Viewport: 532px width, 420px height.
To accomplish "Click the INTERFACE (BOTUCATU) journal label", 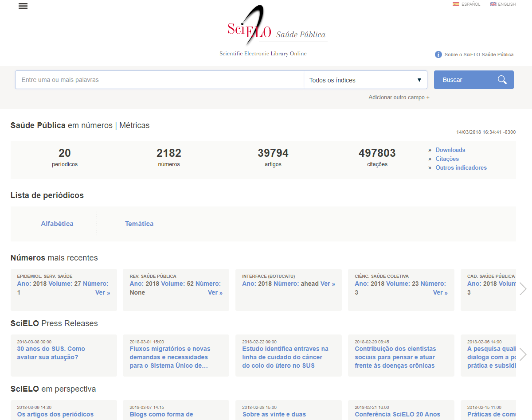I will (x=269, y=276).
